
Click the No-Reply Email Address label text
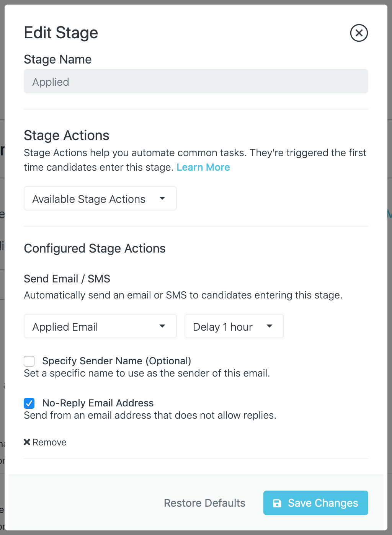[x=98, y=403]
